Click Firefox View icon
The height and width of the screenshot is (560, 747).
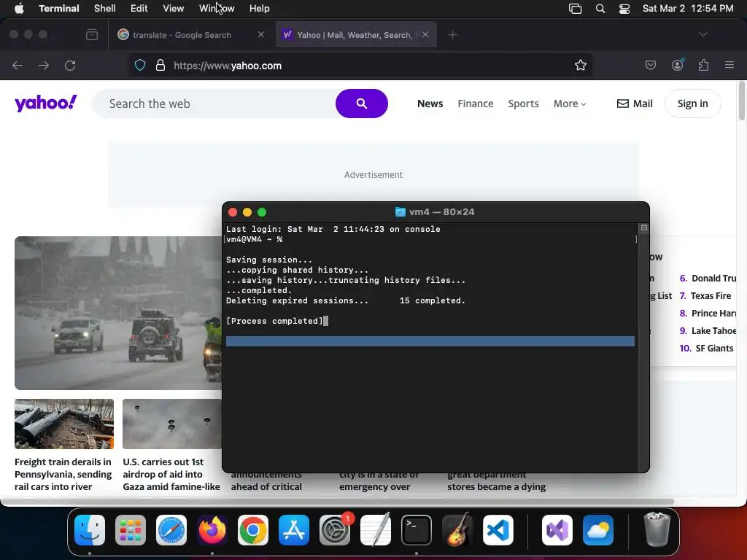pyautogui.click(x=92, y=35)
